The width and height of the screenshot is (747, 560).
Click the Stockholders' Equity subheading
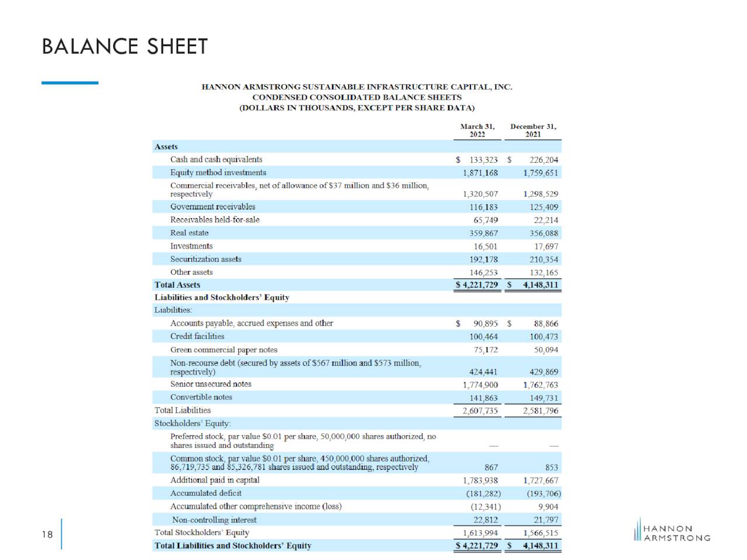(x=193, y=423)
